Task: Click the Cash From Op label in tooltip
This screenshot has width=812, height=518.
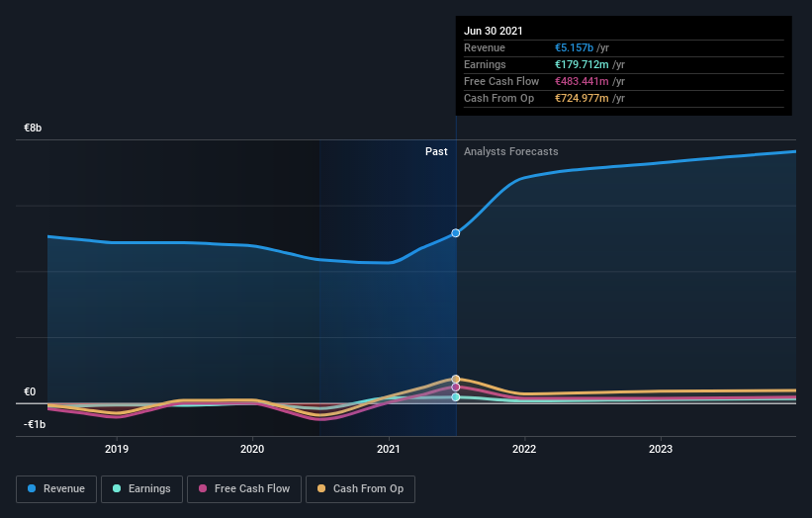Action: click(498, 98)
